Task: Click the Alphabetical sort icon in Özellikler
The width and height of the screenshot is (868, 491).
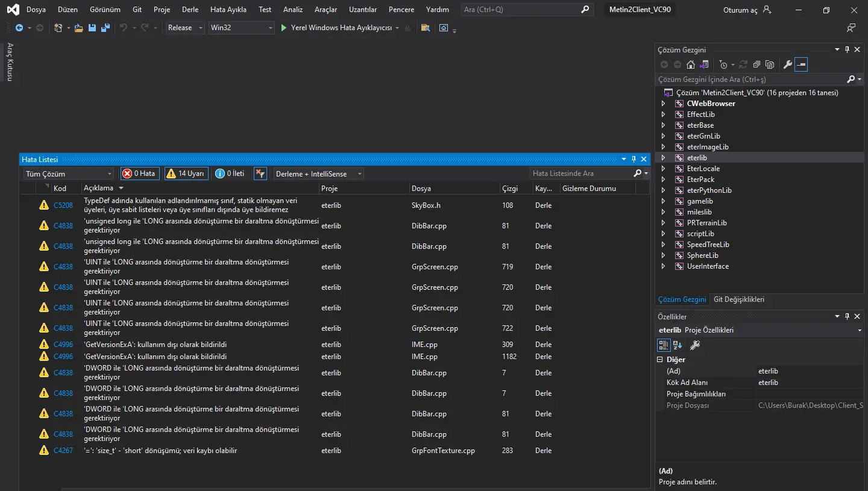Action: (678, 345)
